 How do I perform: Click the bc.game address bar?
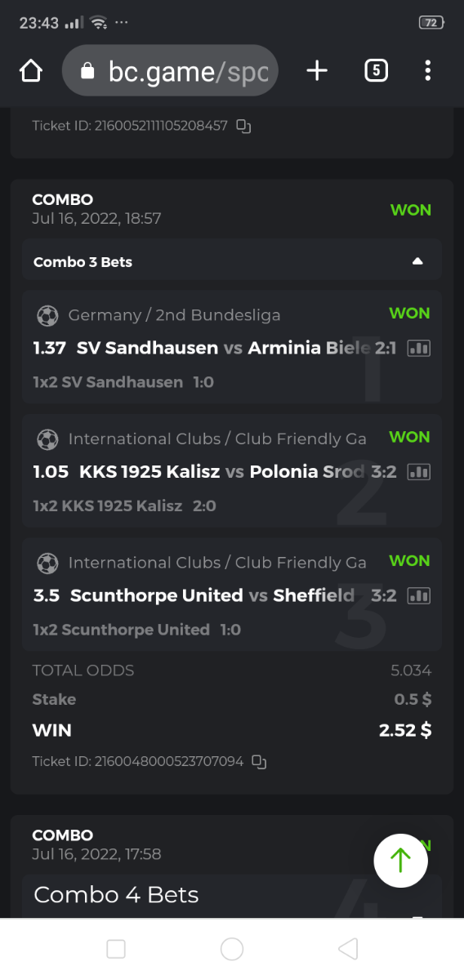[x=170, y=71]
